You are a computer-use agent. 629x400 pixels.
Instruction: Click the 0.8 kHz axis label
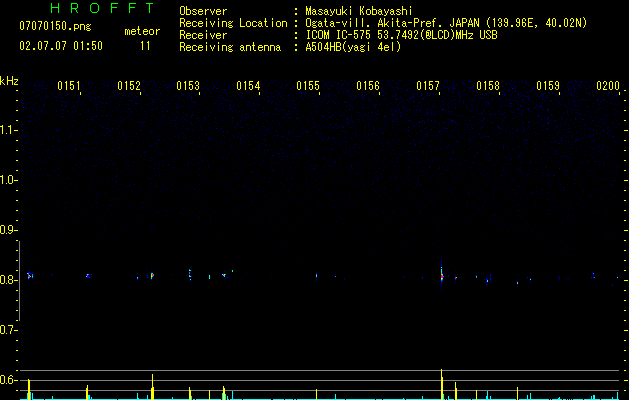click(8, 280)
